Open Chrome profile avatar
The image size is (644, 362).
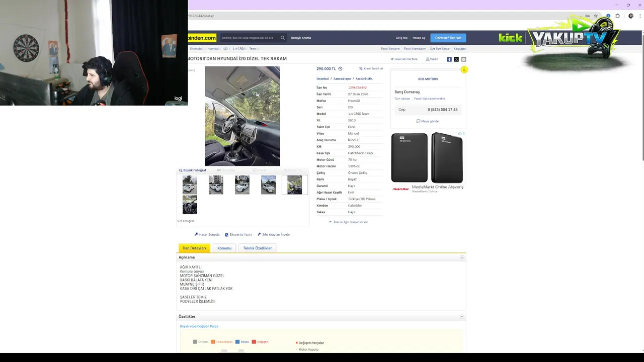click(x=631, y=16)
